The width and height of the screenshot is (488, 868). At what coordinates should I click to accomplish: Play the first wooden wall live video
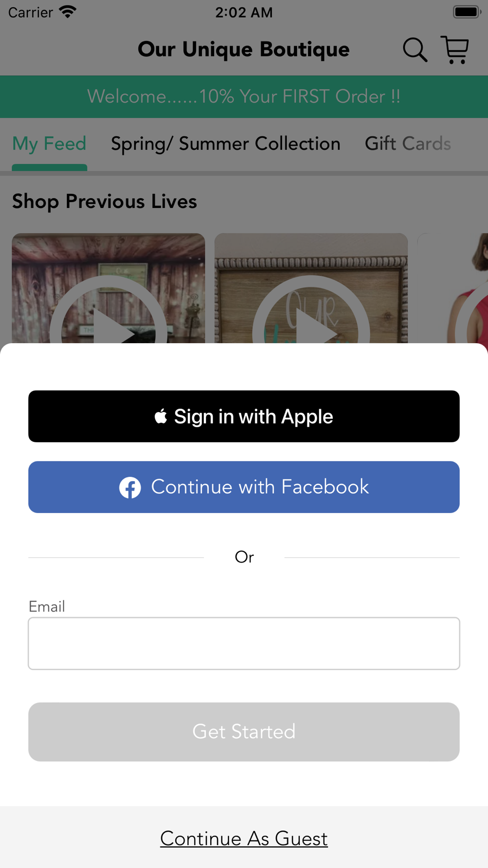(108, 288)
